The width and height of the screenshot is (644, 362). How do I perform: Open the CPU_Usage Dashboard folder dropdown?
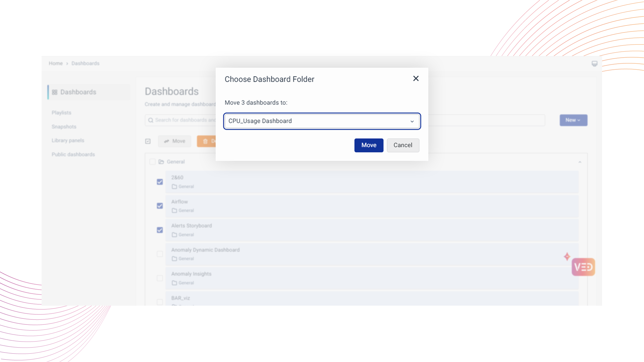tap(322, 121)
